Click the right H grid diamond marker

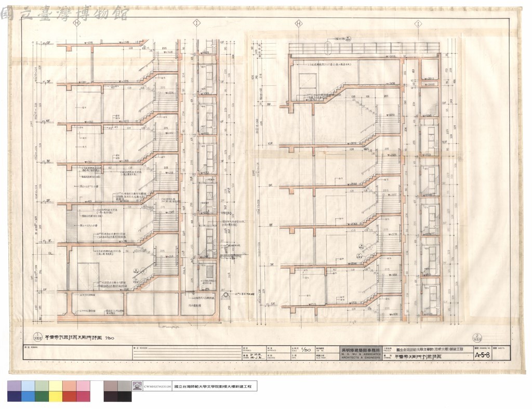pos(299,23)
